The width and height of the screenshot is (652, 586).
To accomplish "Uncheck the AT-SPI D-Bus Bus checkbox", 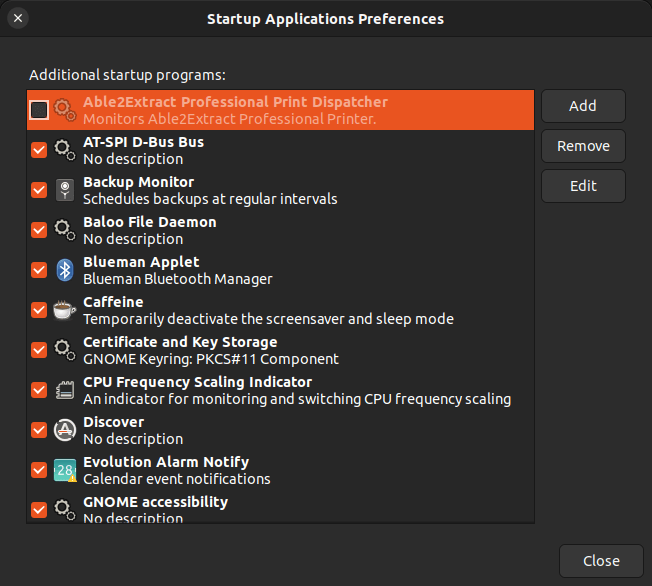I will tap(39, 150).
